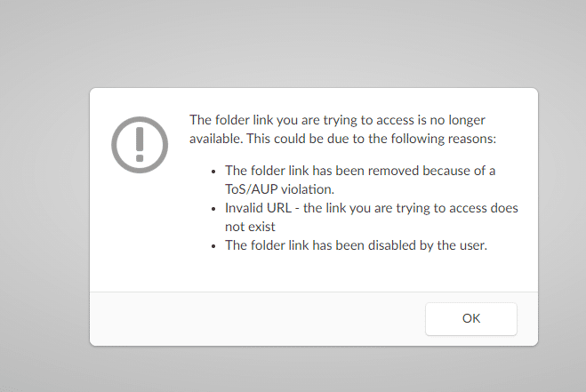This screenshot has height=392, width=586.
Task: Click 'disabled by the user' reason text
Action: 356,245
